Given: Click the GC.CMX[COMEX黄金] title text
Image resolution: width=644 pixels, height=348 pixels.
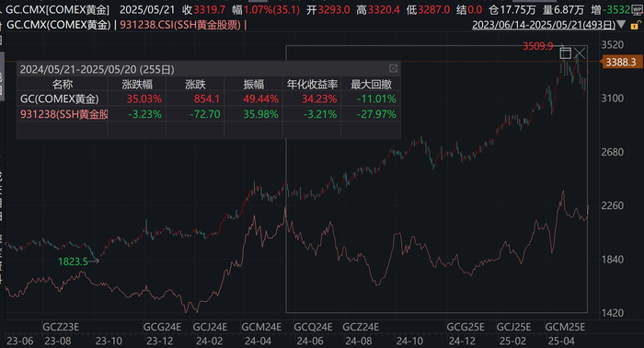Looking at the screenshot, I should pos(57,9).
